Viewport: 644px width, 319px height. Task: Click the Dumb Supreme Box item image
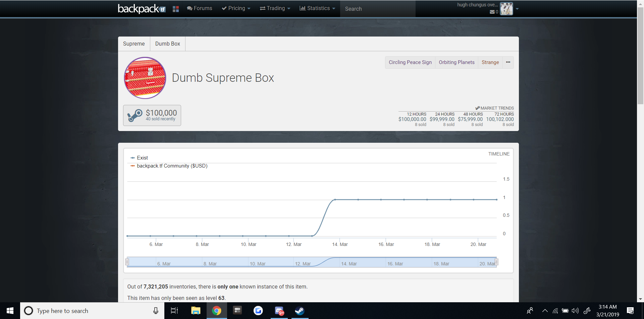pyautogui.click(x=145, y=78)
